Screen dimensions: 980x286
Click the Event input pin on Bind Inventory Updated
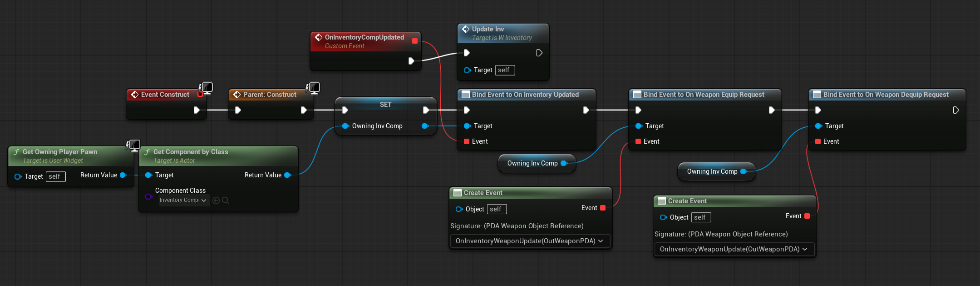tap(467, 141)
